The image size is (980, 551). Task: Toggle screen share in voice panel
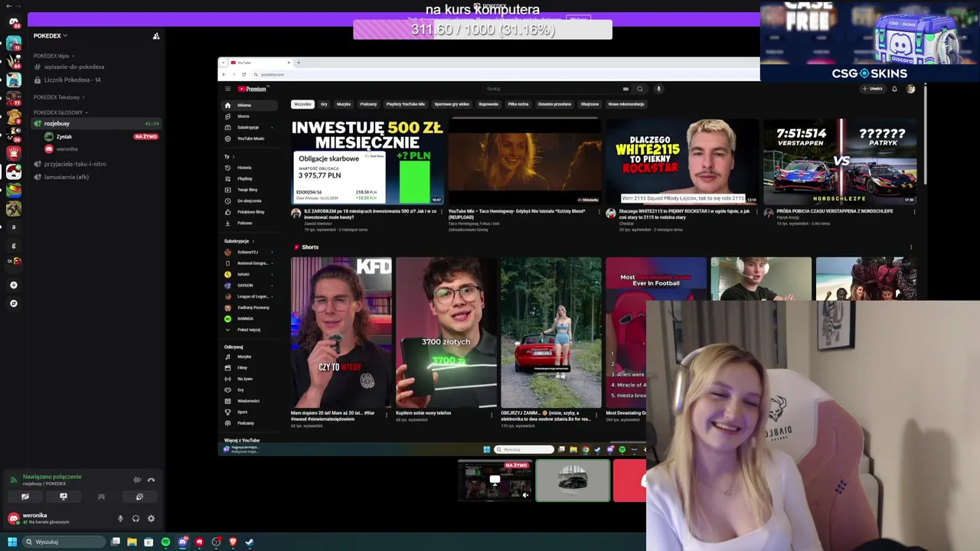(64, 497)
